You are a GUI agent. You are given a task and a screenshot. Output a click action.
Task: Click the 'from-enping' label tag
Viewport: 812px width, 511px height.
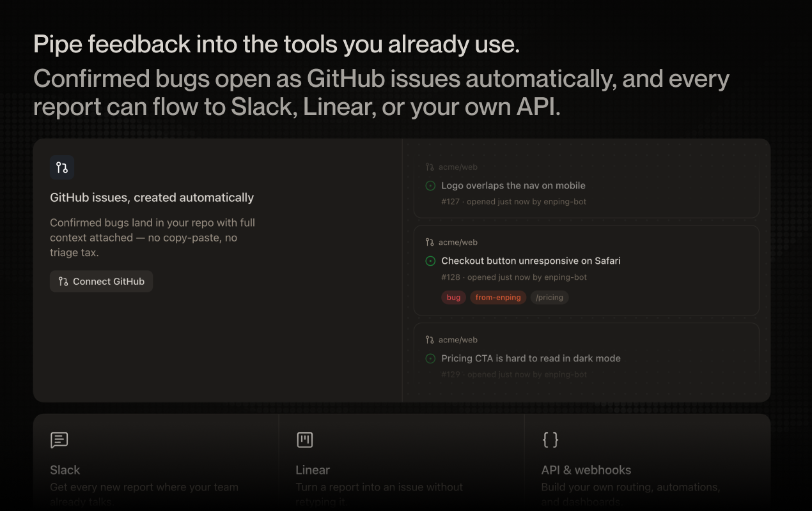498,298
